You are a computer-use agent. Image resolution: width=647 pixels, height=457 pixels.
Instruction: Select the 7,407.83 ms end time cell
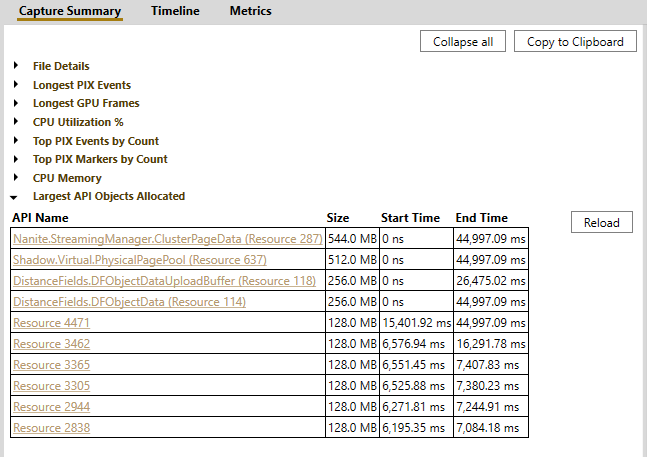[491, 365]
